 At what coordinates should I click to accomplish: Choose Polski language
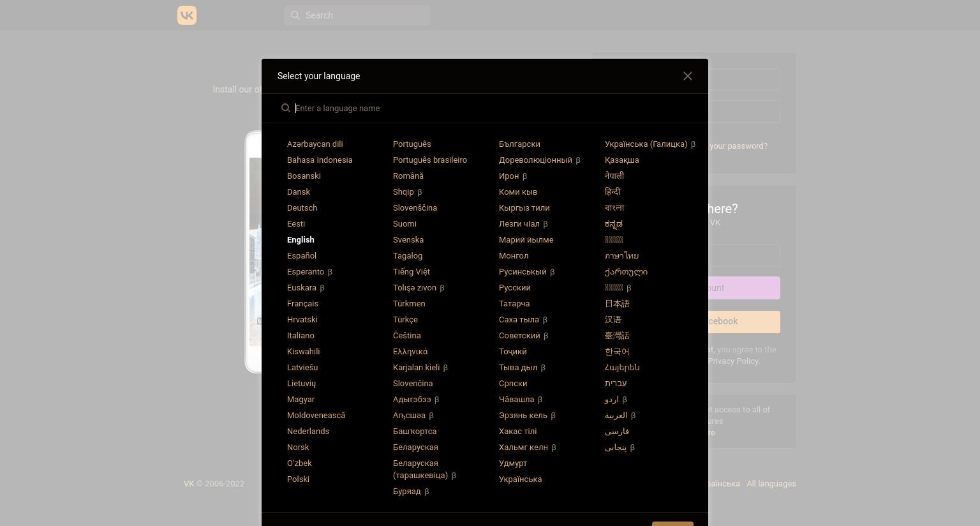click(298, 479)
